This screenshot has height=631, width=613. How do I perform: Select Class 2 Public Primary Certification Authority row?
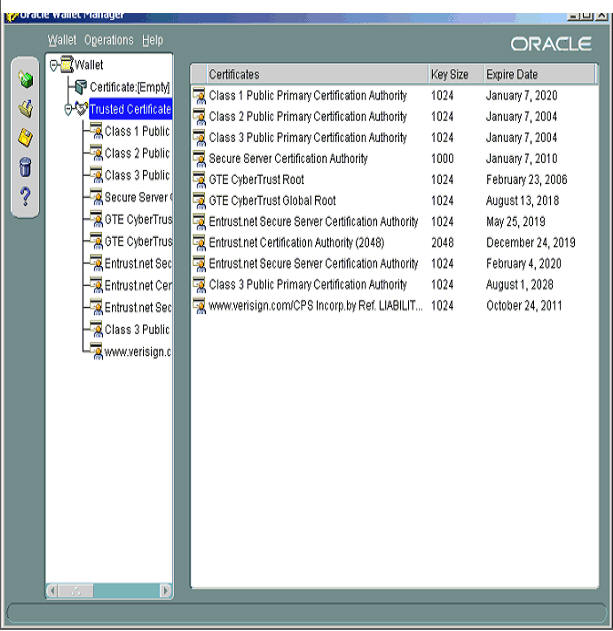coord(394,116)
